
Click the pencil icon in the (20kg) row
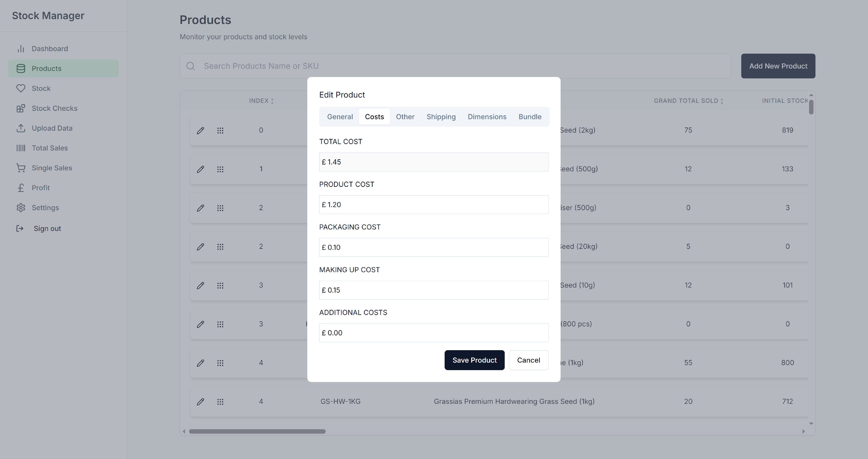click(x=201, y=247)
